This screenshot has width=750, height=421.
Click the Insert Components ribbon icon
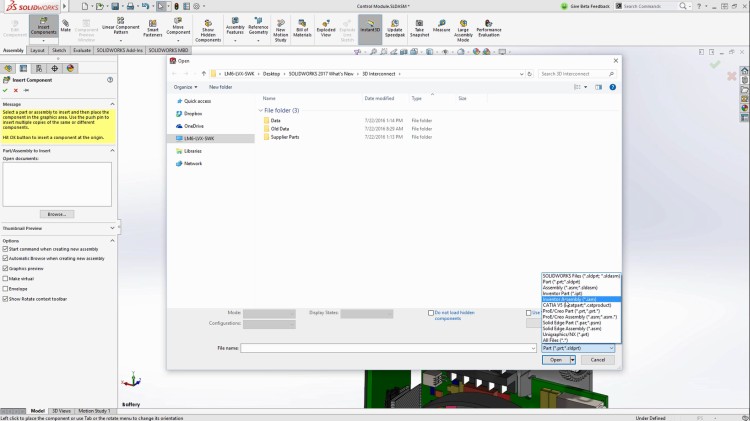pyautogui.click(x=44, y=27)
